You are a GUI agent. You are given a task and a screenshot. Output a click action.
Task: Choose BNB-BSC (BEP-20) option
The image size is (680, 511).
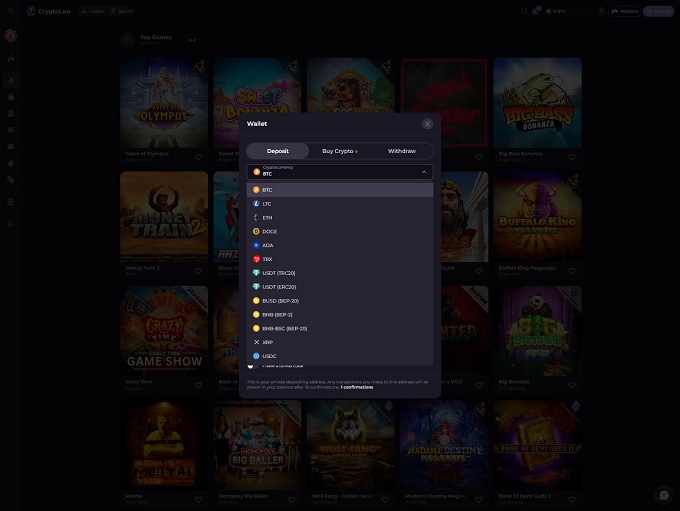[x=340, y=329]
